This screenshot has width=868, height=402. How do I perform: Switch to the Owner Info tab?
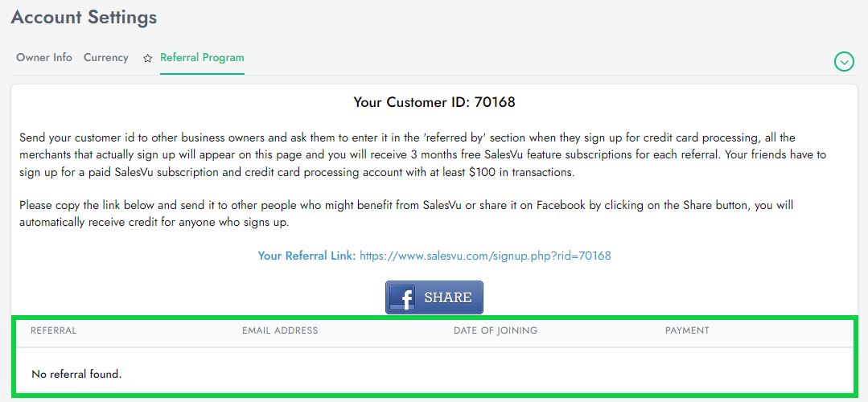[x=44, y=58]
